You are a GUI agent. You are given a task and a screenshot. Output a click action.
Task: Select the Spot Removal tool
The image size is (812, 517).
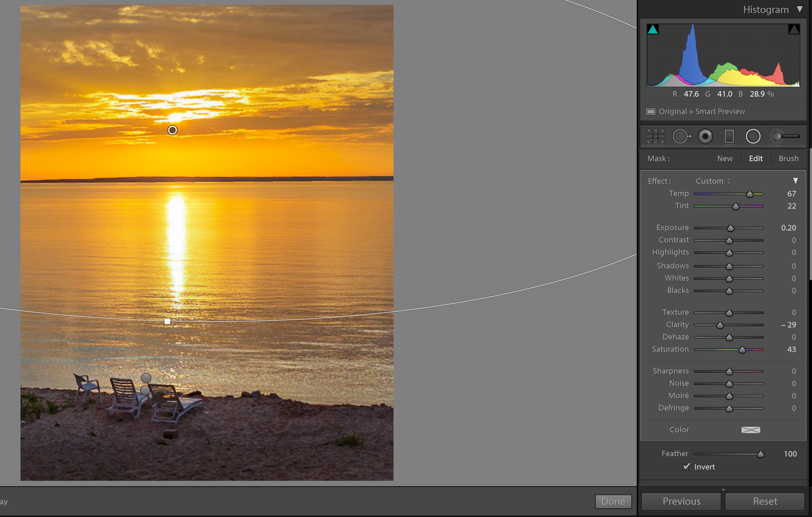681,137
